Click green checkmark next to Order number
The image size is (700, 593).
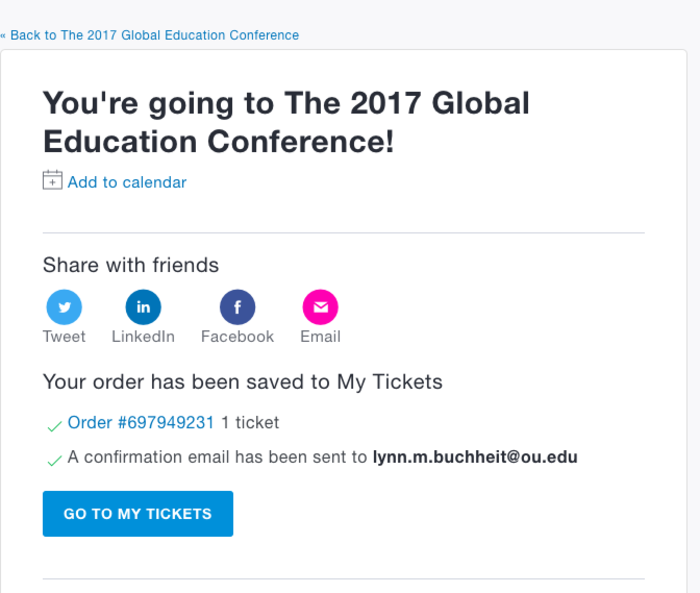[54, 426]
